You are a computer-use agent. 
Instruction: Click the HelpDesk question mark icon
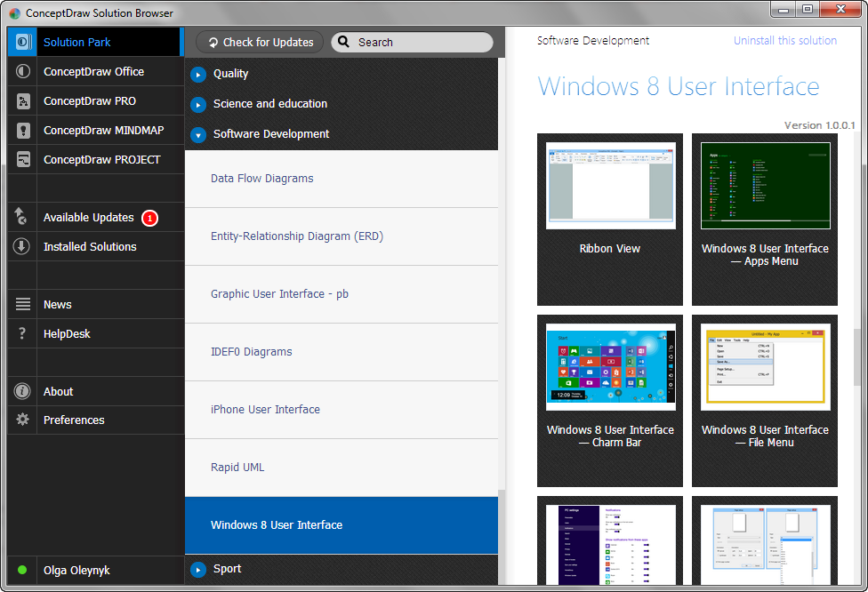coord(22,333)
